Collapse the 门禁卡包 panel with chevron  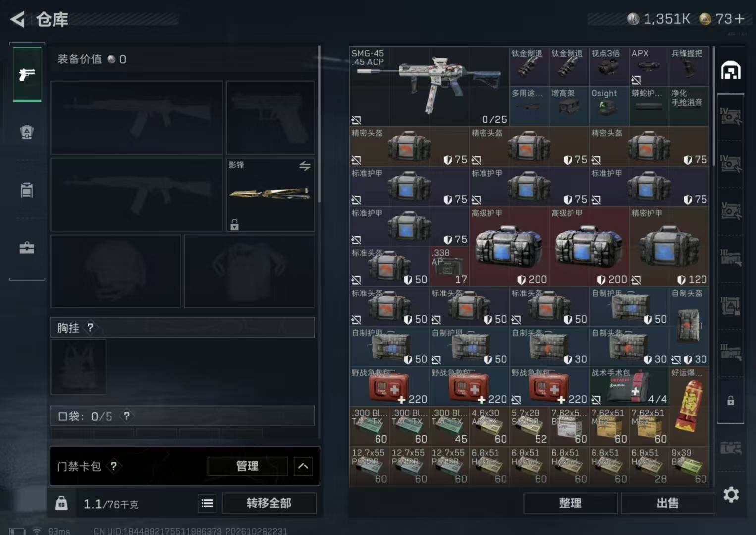[303, 466]
